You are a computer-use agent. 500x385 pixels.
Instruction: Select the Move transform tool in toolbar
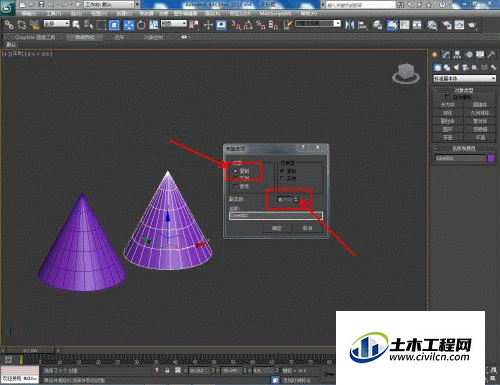click(128, 25)
